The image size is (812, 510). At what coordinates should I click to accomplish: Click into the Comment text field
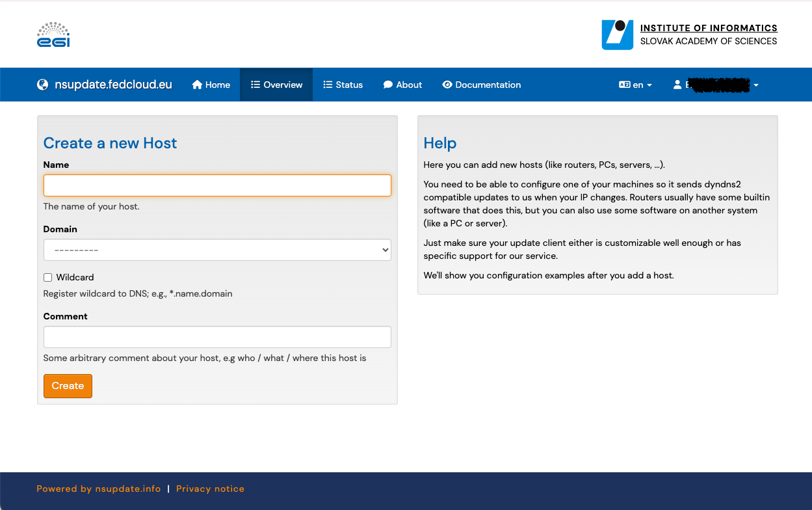(217, 337)
